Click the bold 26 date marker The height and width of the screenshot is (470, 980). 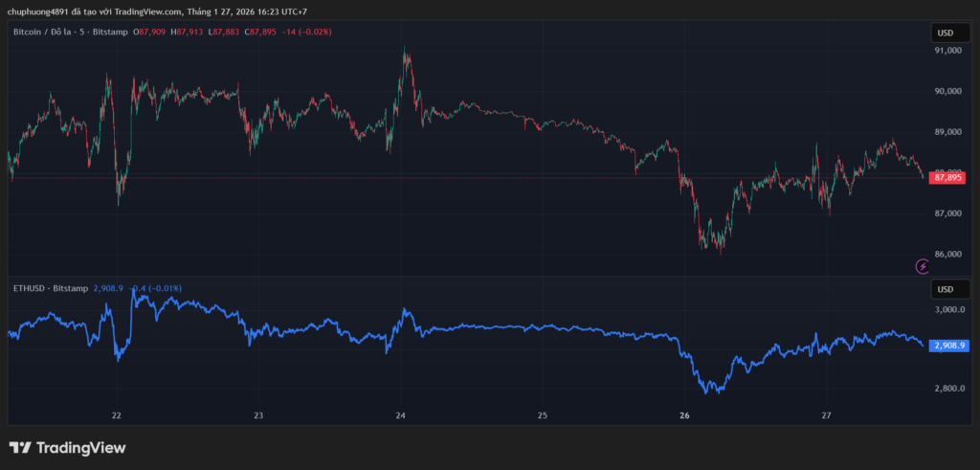[x=684, y=416]
